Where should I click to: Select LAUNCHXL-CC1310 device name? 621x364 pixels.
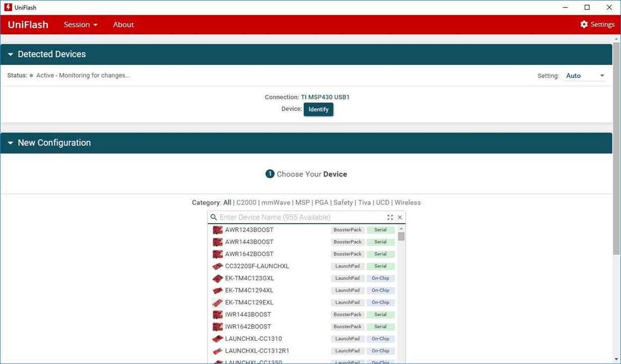point(253,339)
